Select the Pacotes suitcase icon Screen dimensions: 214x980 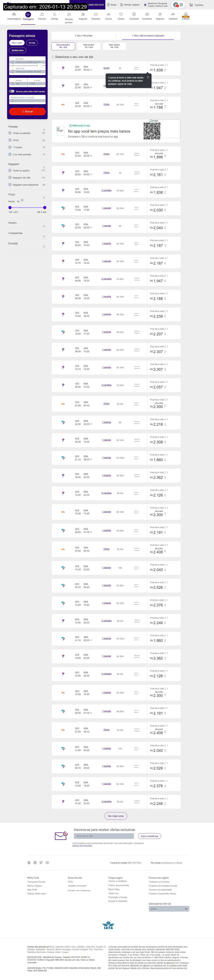(42, 14)
